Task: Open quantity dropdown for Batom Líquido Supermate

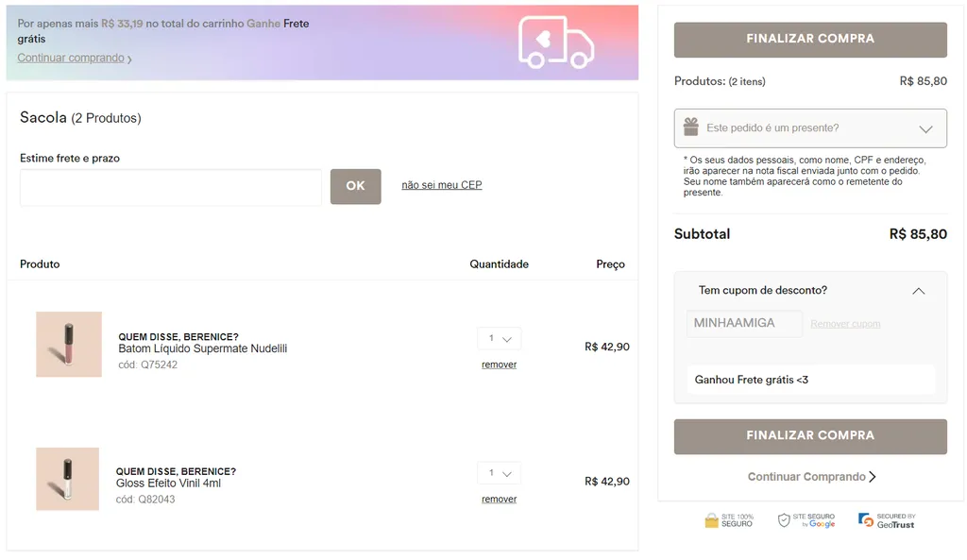Action: (x=500, y=339)
